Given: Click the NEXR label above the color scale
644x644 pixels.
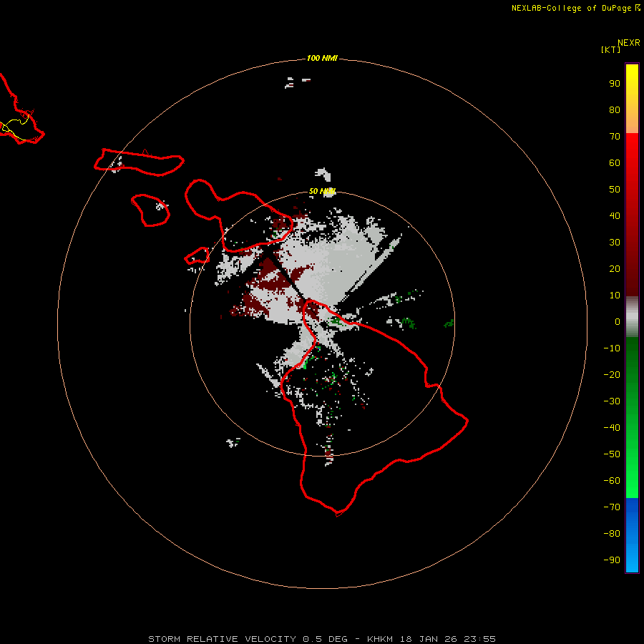Looking at the screenshot, I should 628,43.
